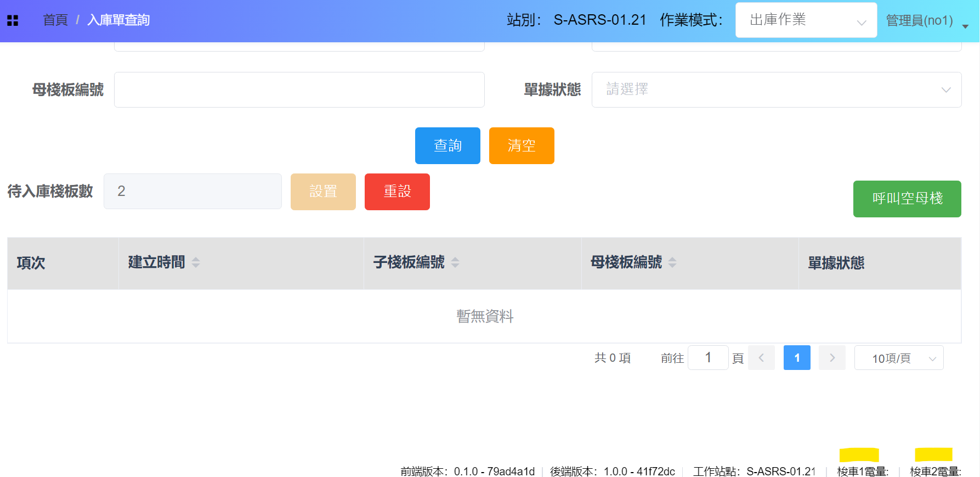
Task: Click the yellow 梭車1電量 battery indicator
Action: (x=859, y=455)
